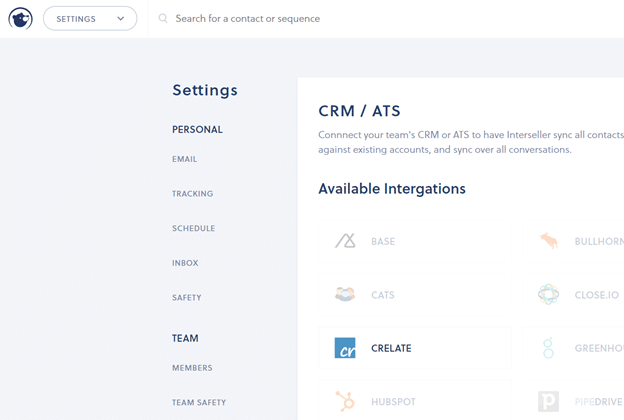This screenshot has width=624, height=420.
Task: Click the PERSONAL section heading
Action: point(197,129)
